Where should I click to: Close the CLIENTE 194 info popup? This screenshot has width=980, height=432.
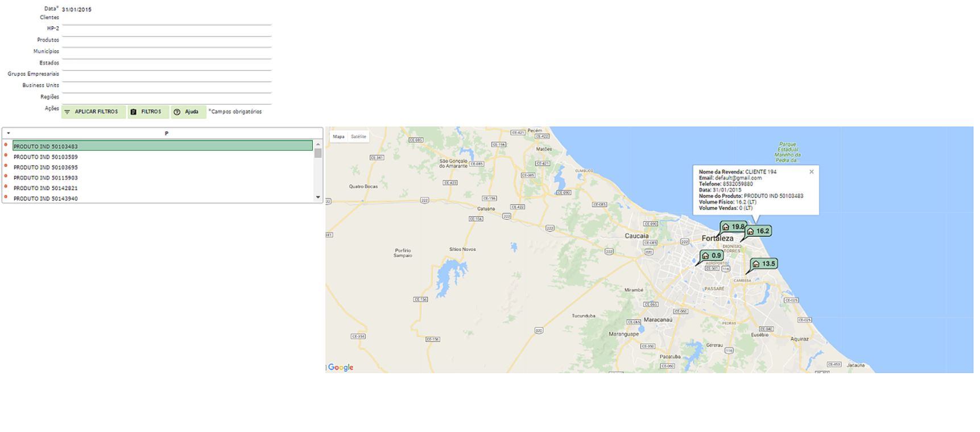coord(812,172)
